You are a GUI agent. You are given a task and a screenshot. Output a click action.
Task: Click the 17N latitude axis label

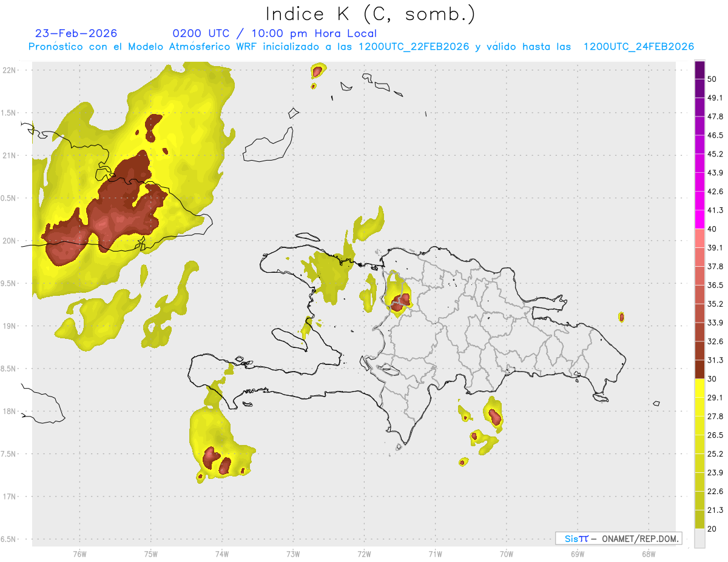10,497
